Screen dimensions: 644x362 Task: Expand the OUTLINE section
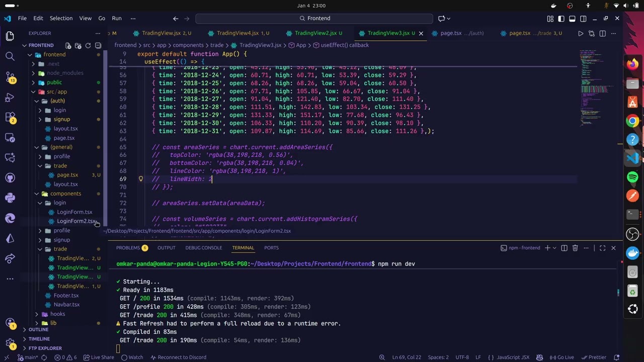(38, 330)
